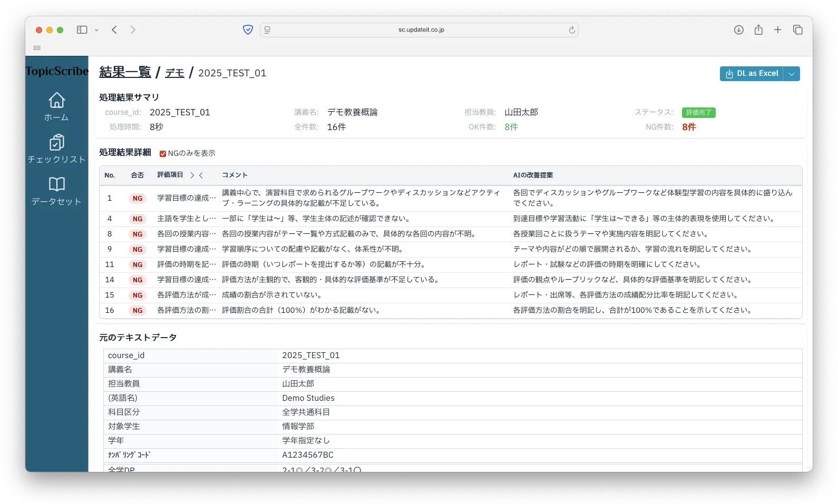Click the 評価完了 status badge
The width and height of the screenshot is (838, 504).
[x=698, y=113]
